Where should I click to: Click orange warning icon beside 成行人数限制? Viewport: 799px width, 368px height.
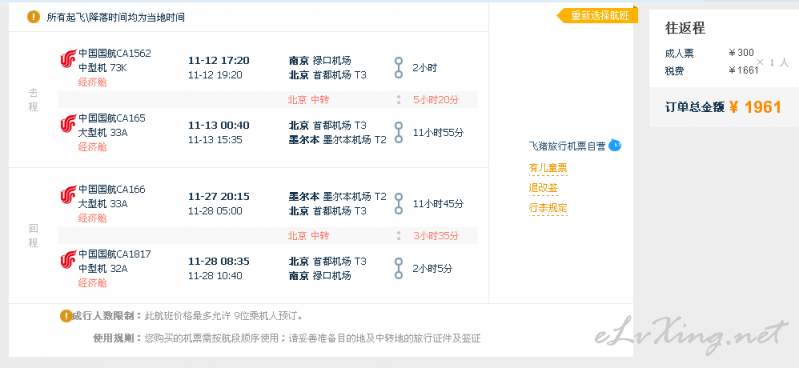(x=66, y=316)
